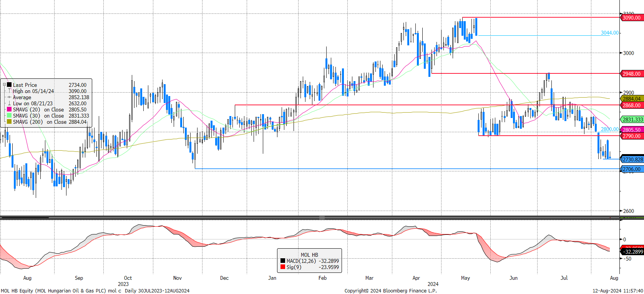
Task: Click the MOL HB MACD legend title
Action: pos(309,255)
